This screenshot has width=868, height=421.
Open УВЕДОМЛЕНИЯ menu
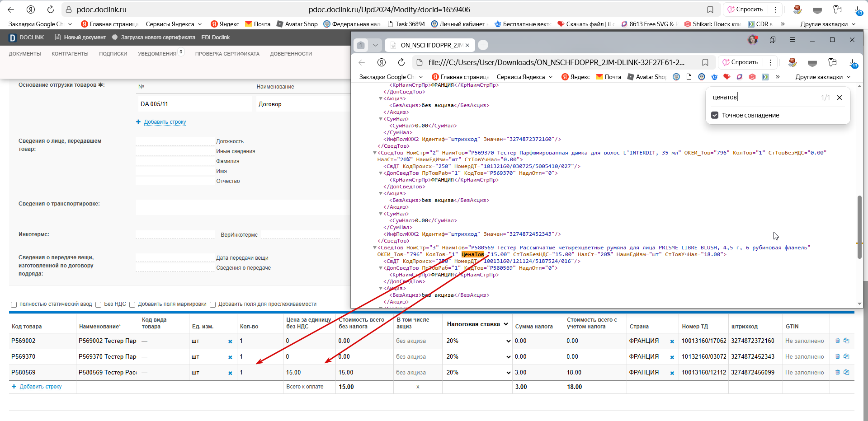[x=157, y=54]
